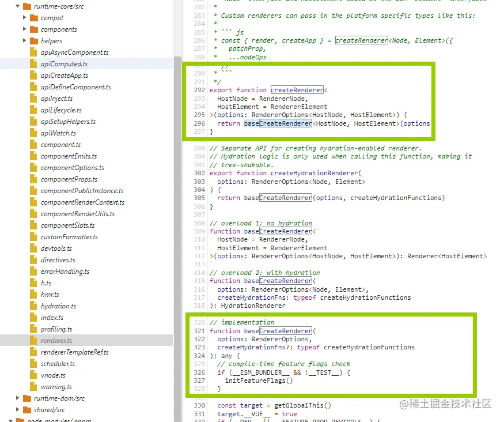Click the apiLifecycle.ts file icon
504x422 pixels.
coord(33,110)
